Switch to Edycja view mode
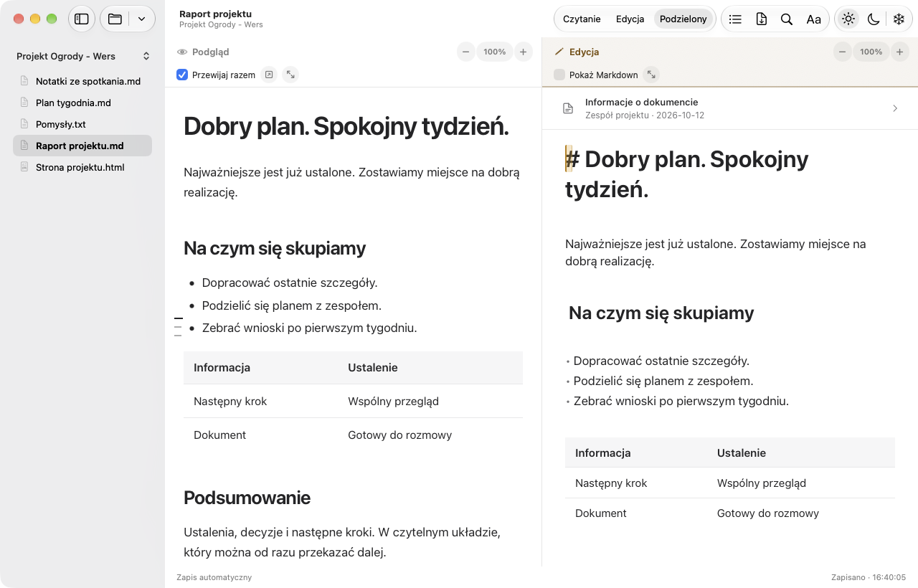The height and width of the screenshot is (588, 918). point(630,19)
